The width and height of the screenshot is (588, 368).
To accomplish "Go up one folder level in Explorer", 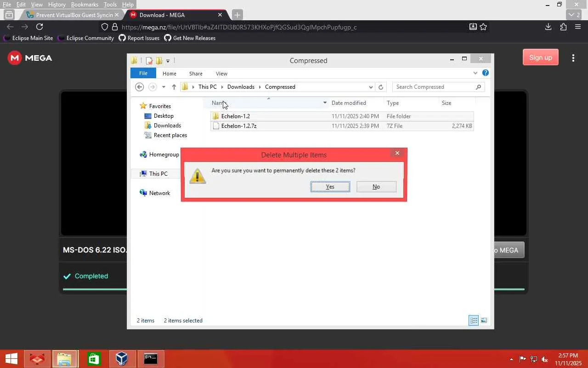I will click(174, 87).
